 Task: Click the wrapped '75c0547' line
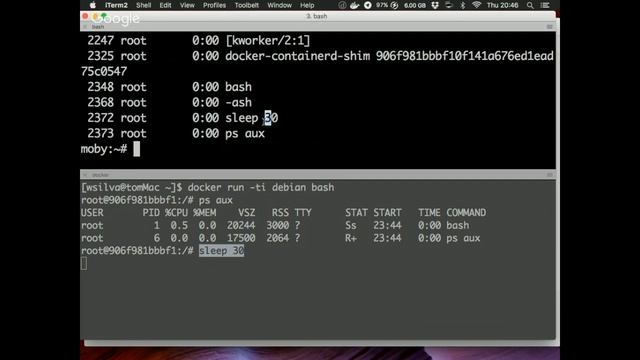coord(104,71)
